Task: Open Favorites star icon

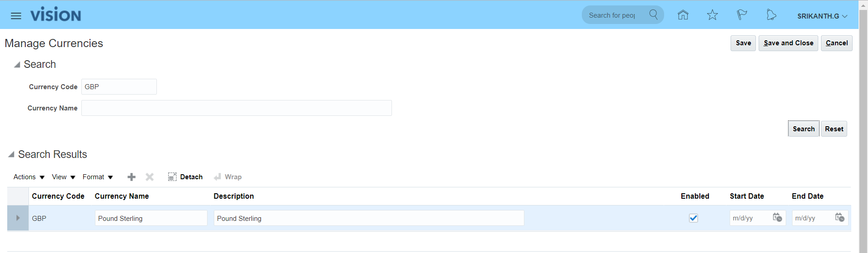Action: tap(712, 15)
